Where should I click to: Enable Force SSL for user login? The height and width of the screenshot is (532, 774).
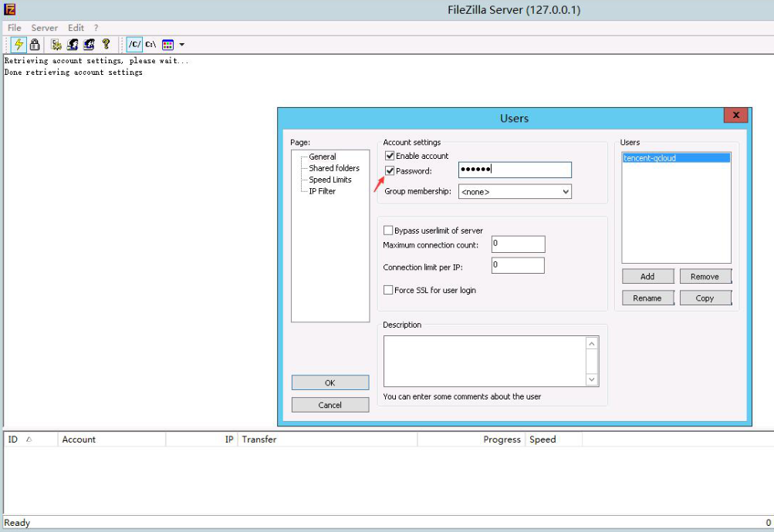click(388, 290)
